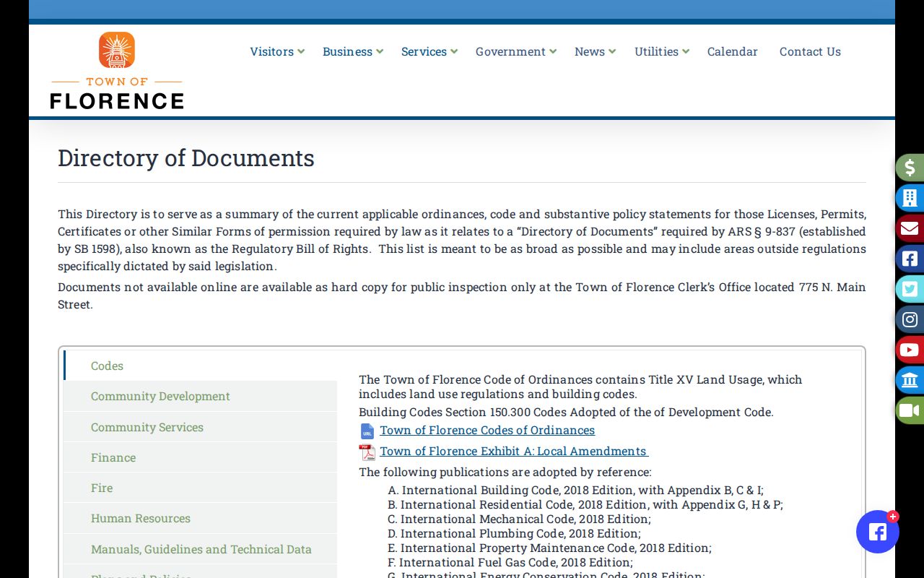Viewport: 924px width, 578px height.
Task: Open the Contact Us page
Action: 810,51
